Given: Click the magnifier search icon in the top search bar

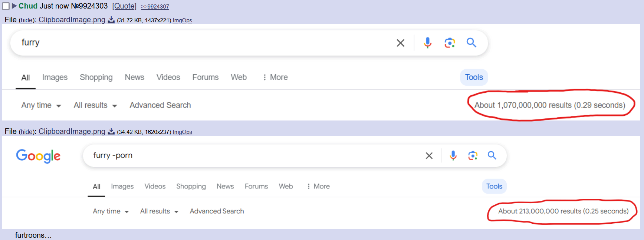Looking at the screenshot, I should pyautogui.click(x=471, y=43).
